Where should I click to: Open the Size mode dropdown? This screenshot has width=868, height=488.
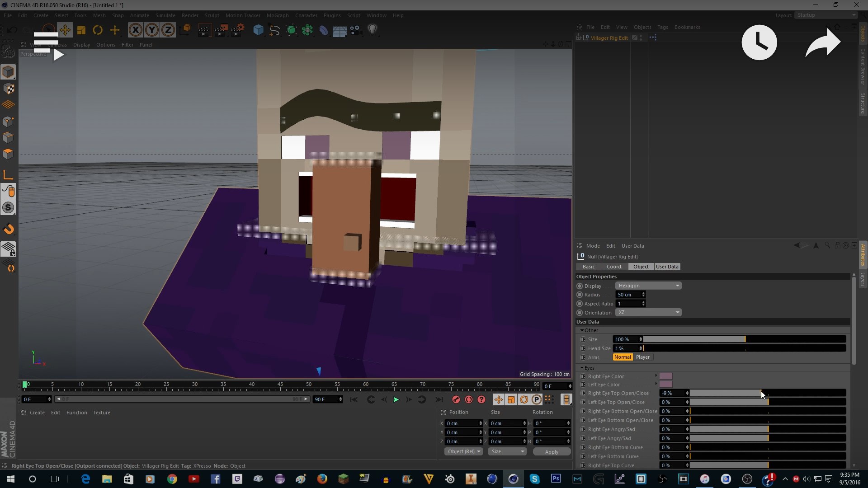click(x=508, y=451)
